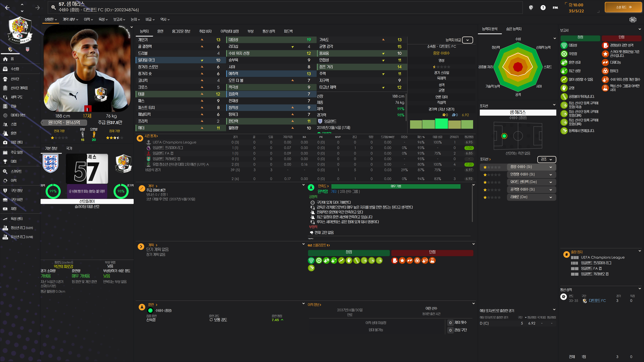Click the 잉글랜드 nationality text
644x362 pixels.
point(330,121)
